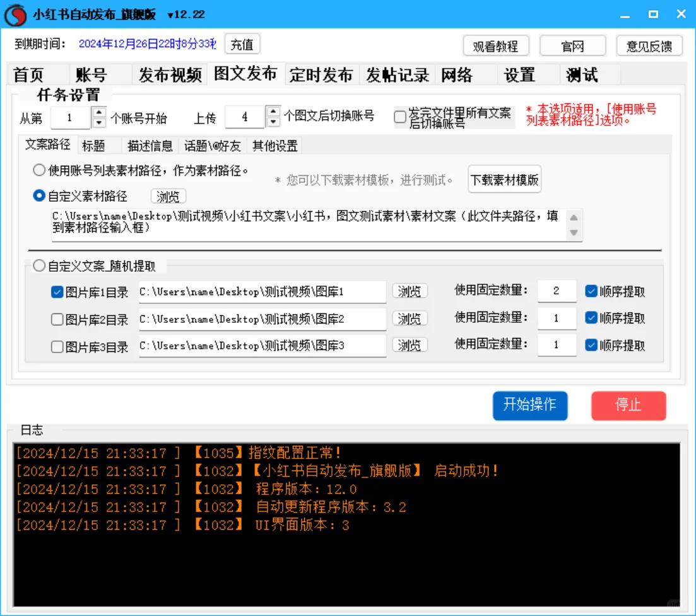
Task: Browse for the 图片库3 directory
Action: [410, 345]
